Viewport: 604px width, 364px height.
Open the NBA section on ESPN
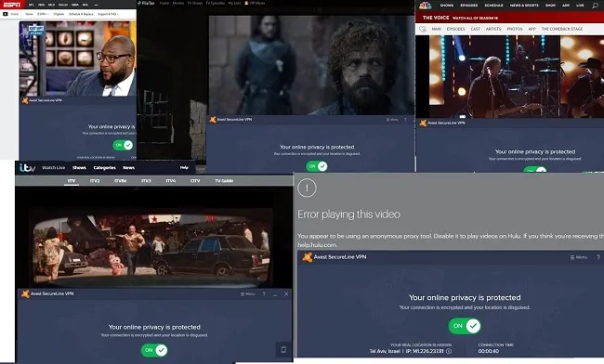tap(42, 5)
